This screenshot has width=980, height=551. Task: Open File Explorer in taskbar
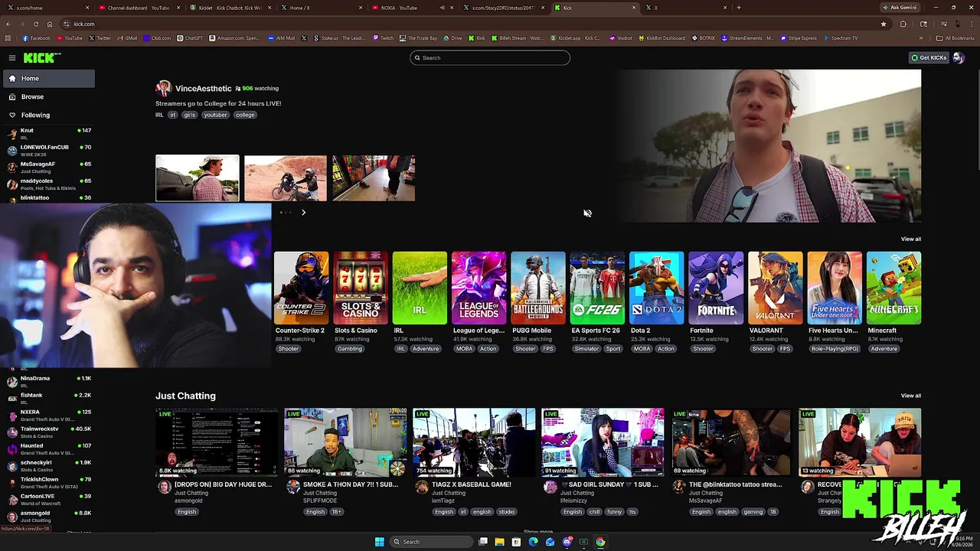[x=499, y=542]
